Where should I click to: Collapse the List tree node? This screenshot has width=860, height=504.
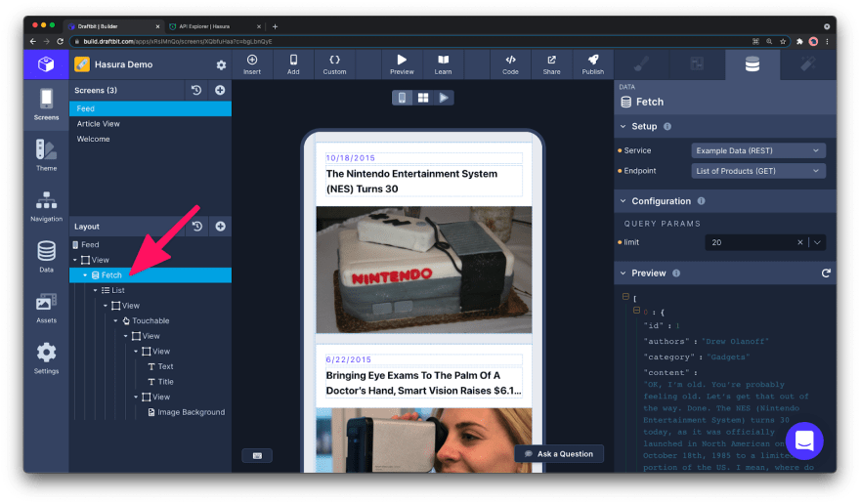click(95, 290)
